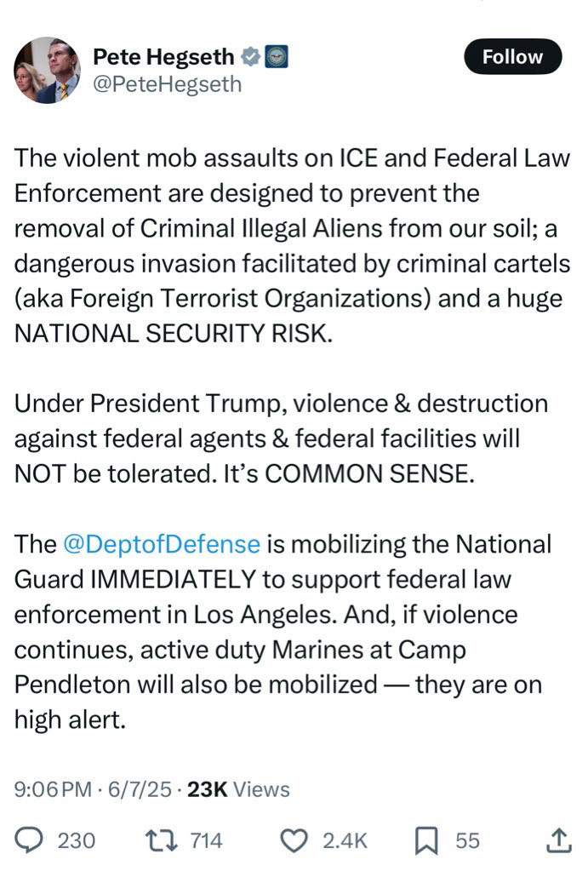Open the Defense Department affiliation badge

point(277,57)
